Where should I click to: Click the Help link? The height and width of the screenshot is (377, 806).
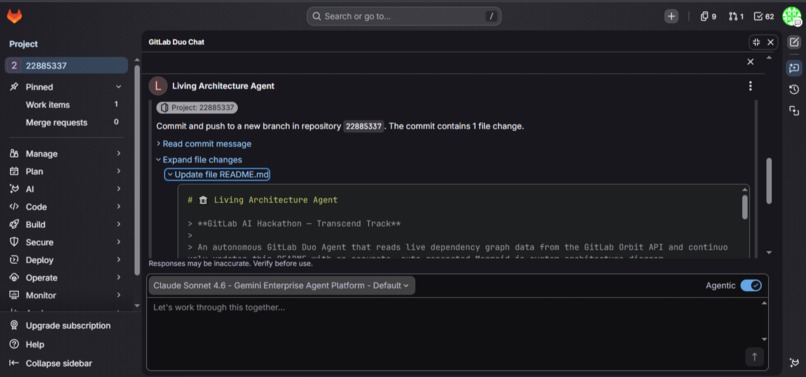[35, 344]
